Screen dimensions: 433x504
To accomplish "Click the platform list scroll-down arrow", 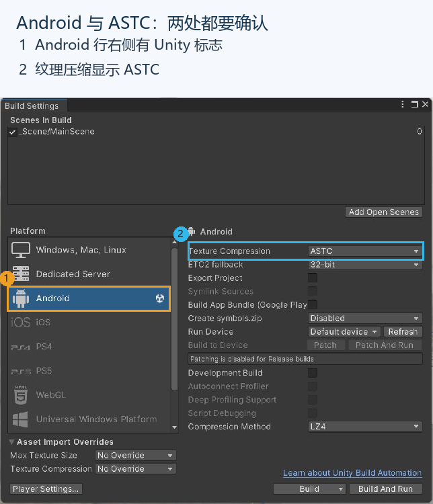I will [x=174, y=427].
